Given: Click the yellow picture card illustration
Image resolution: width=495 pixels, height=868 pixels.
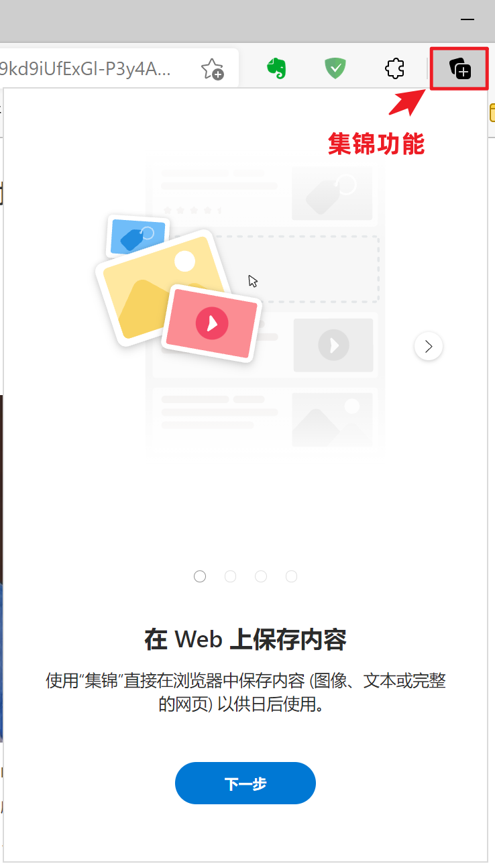Looking at the screenshot, I should [159, 287].
